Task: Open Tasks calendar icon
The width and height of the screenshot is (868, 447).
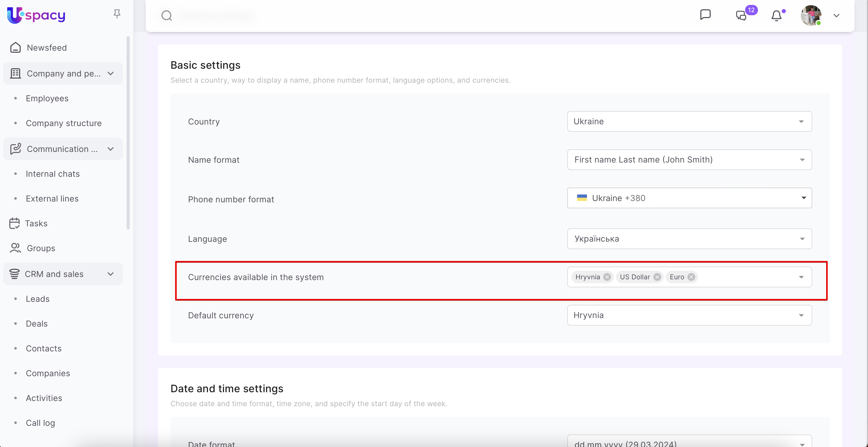Action: coord(14,223)
